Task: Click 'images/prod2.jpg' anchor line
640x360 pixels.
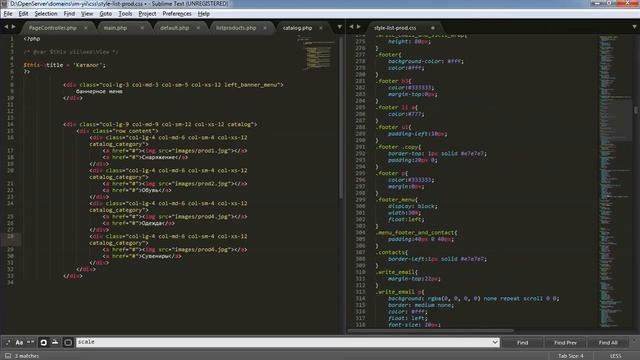Action: 175,184
